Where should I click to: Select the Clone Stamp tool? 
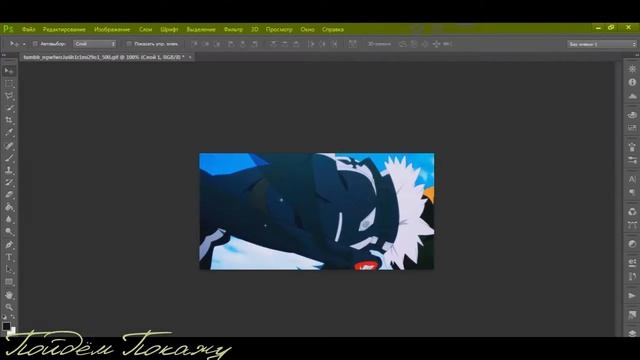tap(9, 170)
